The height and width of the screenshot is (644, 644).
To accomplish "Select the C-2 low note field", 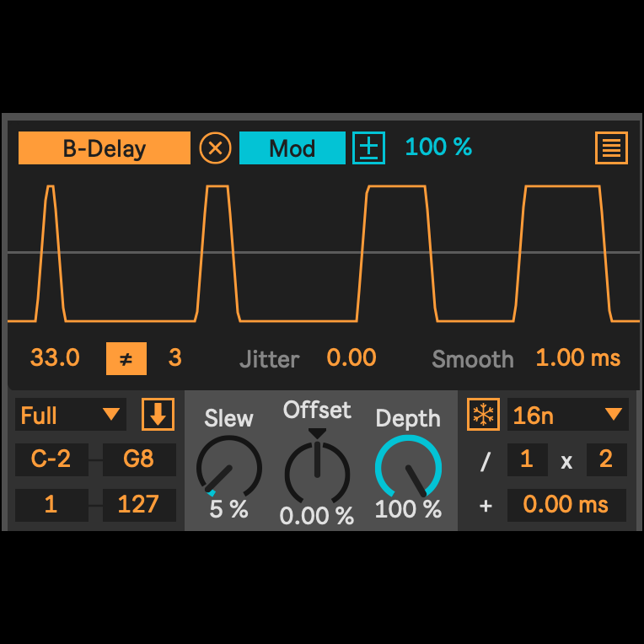I will [x=51, y=460].
